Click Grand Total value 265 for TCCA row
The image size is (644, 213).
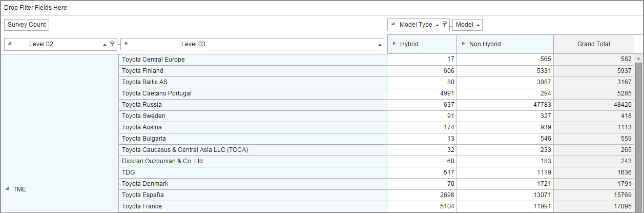click(x=594, y=150)
